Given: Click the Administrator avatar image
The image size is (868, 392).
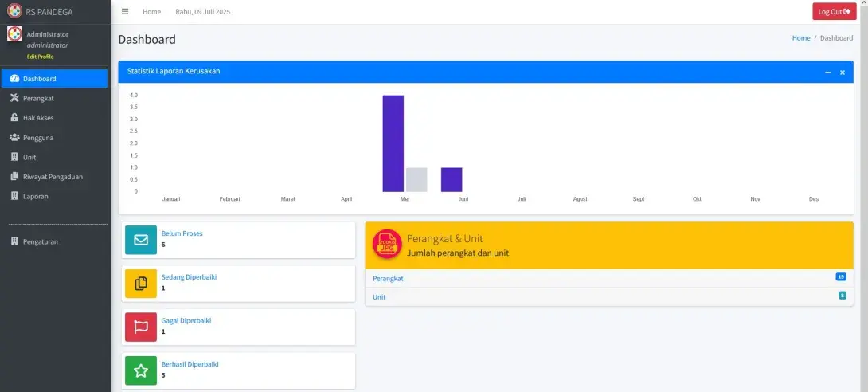Looking at the screenshot, I should click(x=14, y=34).
